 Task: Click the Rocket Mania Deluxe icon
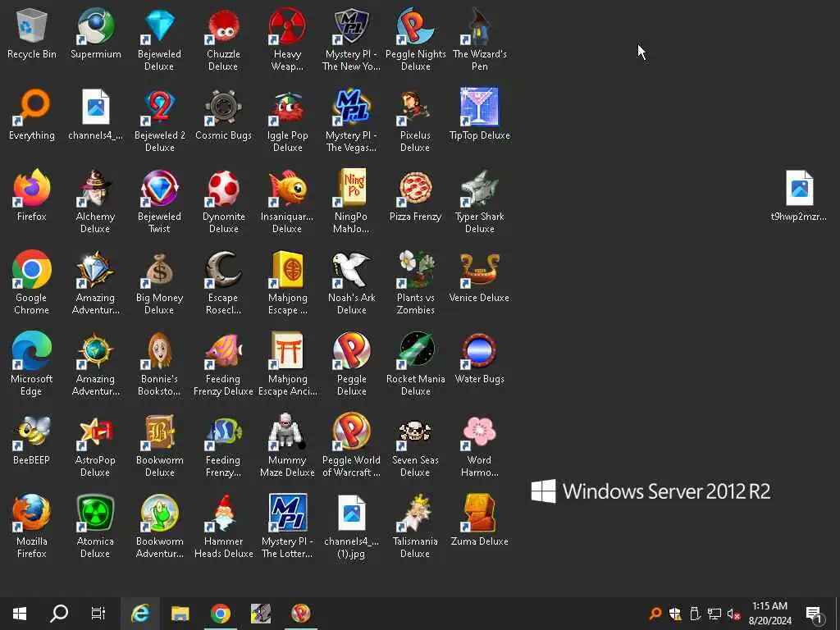pyautogui.click(x=415, y=364)
